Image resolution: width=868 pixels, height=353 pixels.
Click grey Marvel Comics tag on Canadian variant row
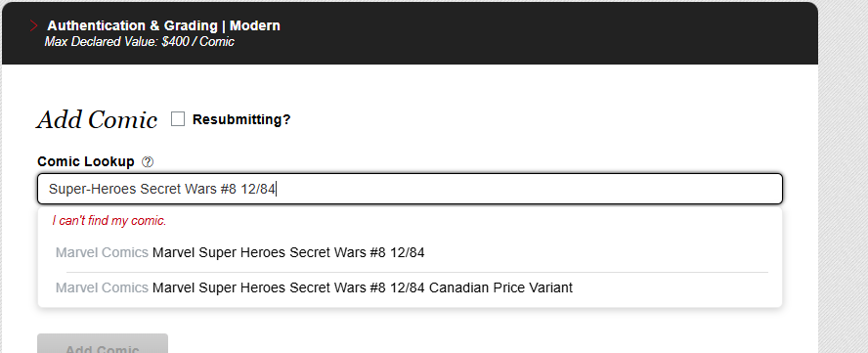pyautogui.click(x=102, y=288)
